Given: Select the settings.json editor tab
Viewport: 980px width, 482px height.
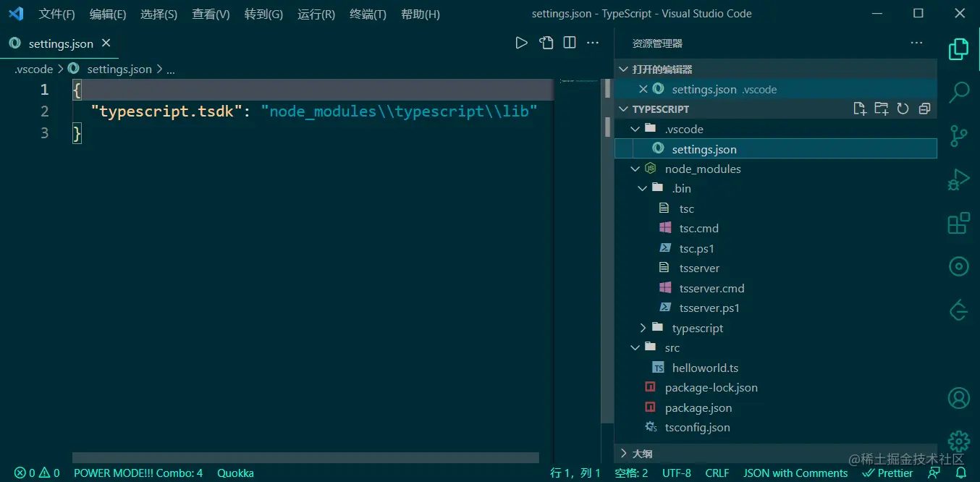Looking at the screenshot, I should (x=60, y=43).
